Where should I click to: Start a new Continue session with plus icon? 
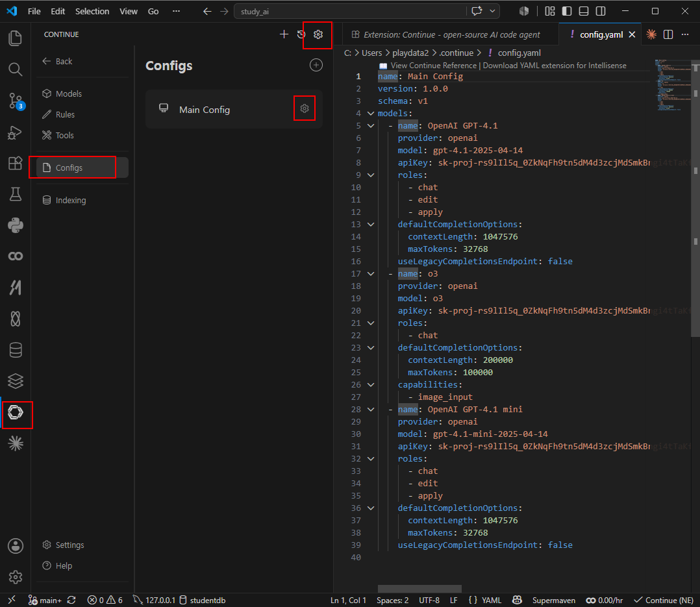click(x=284, y=34)
